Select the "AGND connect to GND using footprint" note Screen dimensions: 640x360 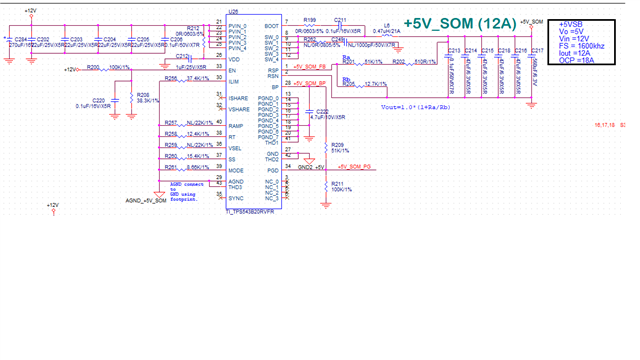pyautogui.click(x=186, y=192)
